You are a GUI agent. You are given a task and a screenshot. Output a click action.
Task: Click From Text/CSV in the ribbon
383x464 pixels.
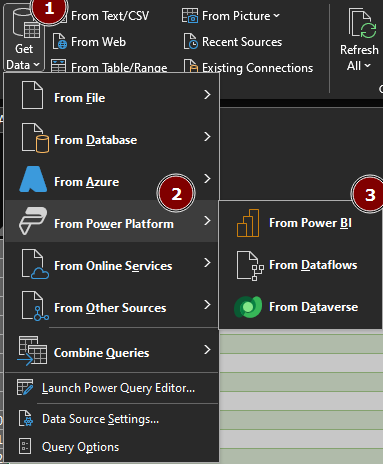tap(110, 16)
